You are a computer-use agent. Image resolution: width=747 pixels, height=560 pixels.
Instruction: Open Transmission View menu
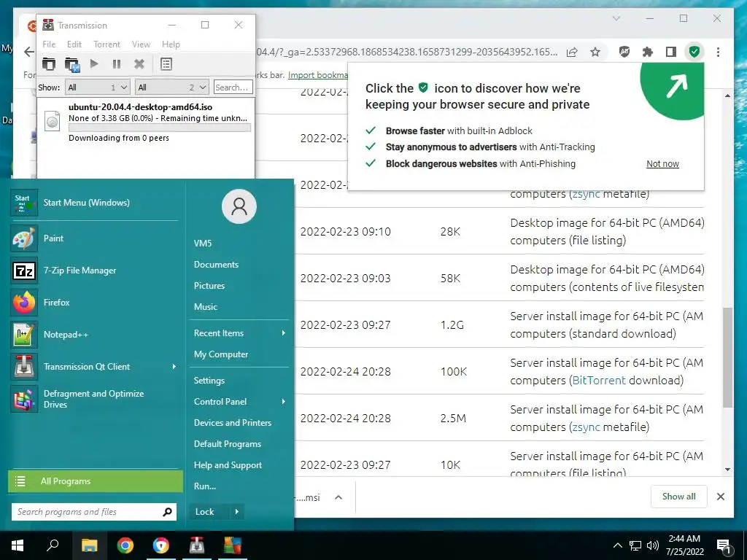tap(141, 44)
